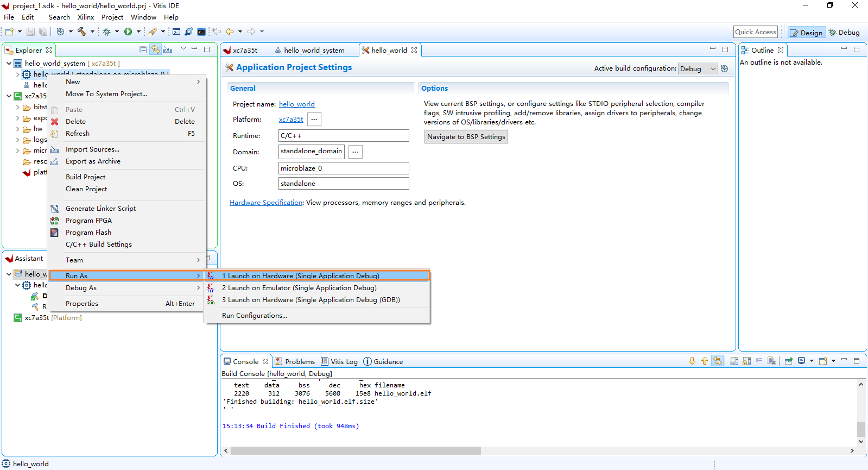Open the Debug bug dropdown arrow
The image size is (868, 470).
117,32
